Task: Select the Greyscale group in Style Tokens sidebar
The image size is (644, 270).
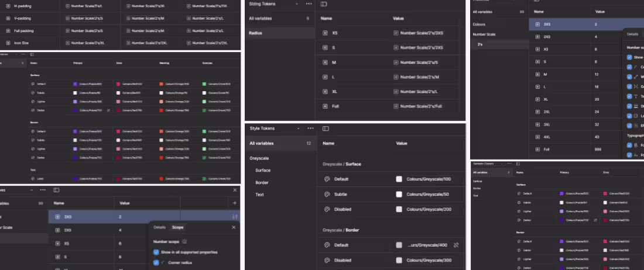Action: 259,158
